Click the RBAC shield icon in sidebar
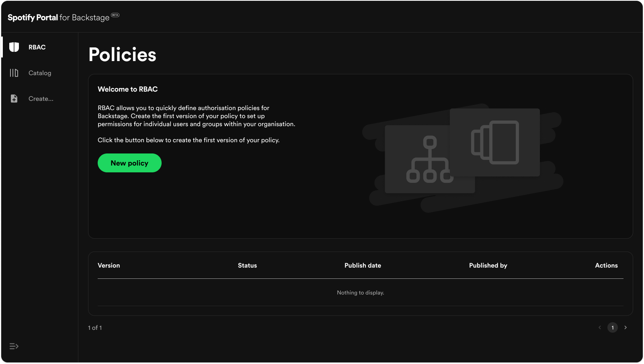Viewport: 644px width, 364px height. 14,47
